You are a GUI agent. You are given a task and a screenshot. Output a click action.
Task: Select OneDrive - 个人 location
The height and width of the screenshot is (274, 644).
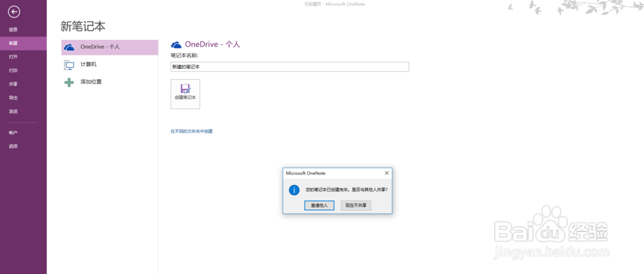[x=109, y=47]
